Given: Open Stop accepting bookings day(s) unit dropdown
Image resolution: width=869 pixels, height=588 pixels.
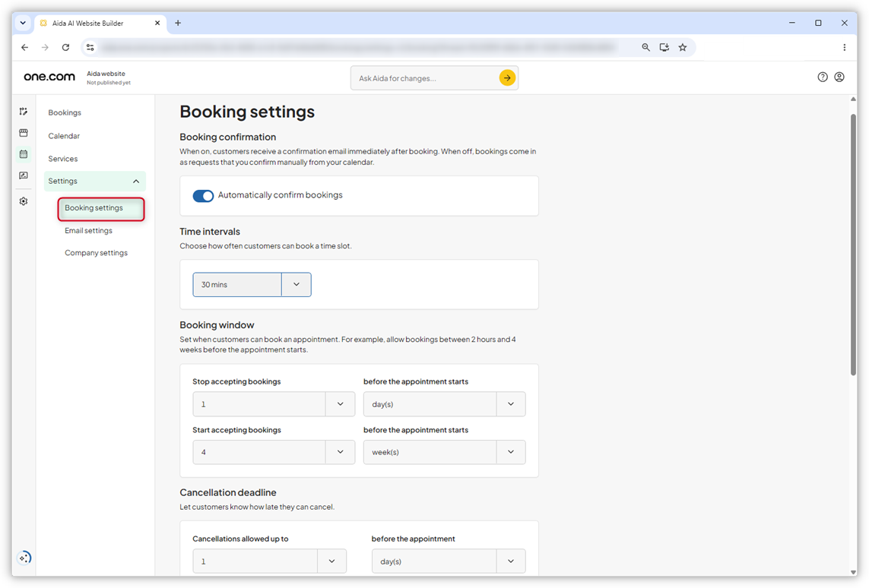Looking at the screenshot, I should [445, 404].
